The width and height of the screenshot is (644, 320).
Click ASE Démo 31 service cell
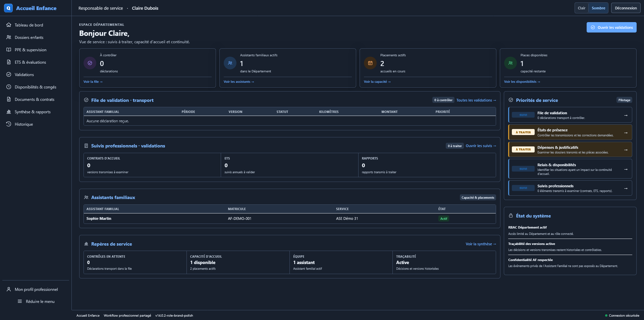(347, 218)
